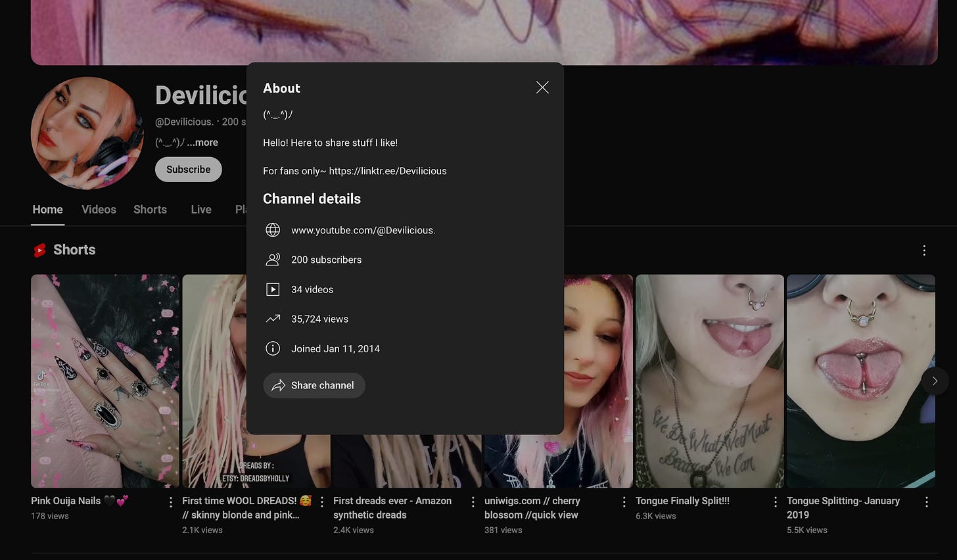957x560 pixels.
Task: Click the Share channel button
Action: (314, 385)
